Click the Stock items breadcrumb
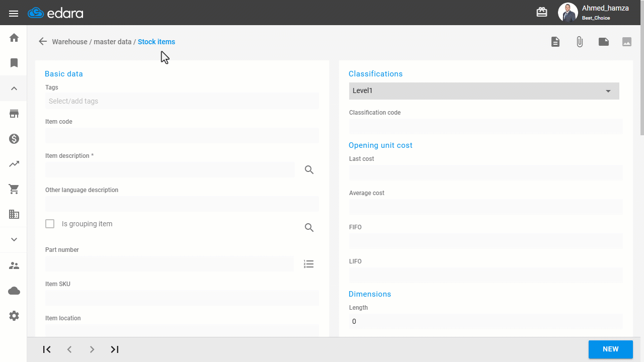 [156, 42]
